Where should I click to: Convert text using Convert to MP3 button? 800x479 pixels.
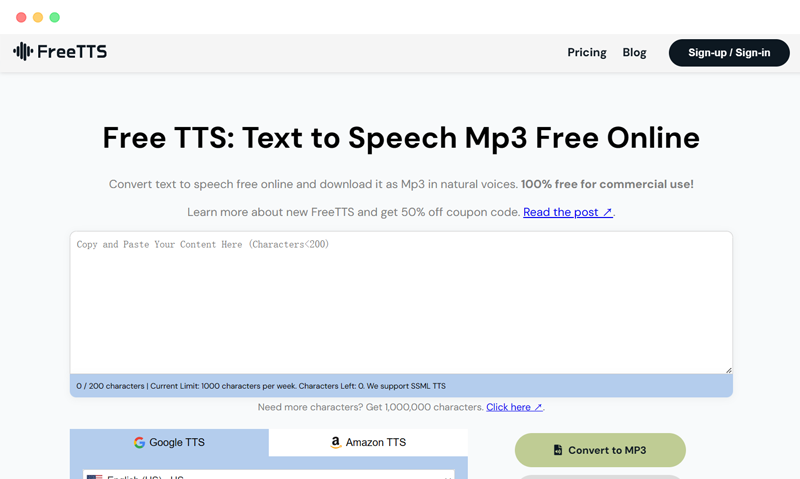click(600, 450)
